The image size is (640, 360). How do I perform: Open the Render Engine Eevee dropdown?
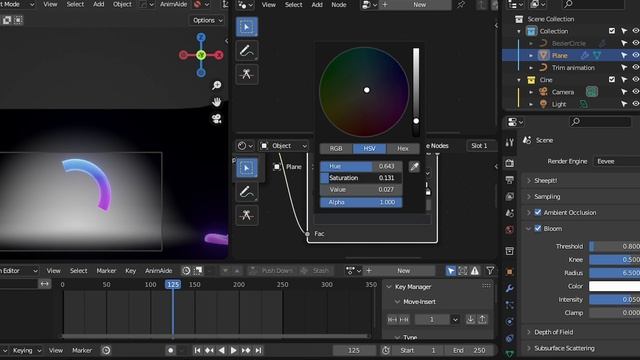[616, 161]
